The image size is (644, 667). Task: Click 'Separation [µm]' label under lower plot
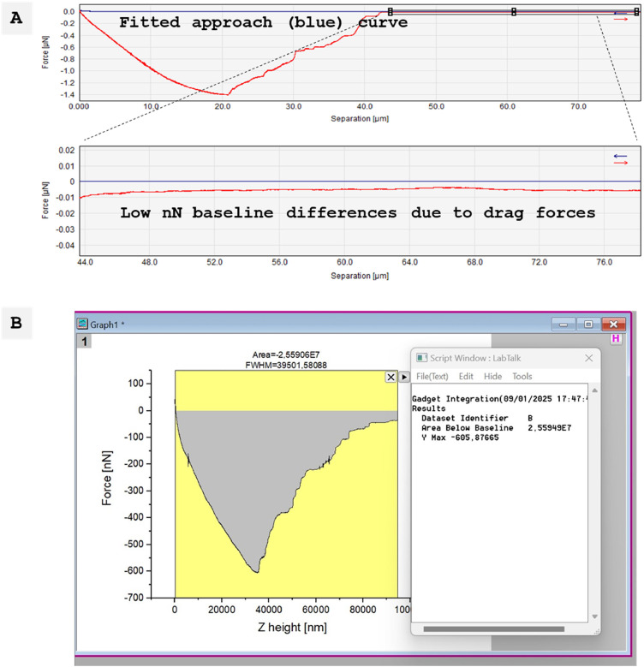coord(360,276)
